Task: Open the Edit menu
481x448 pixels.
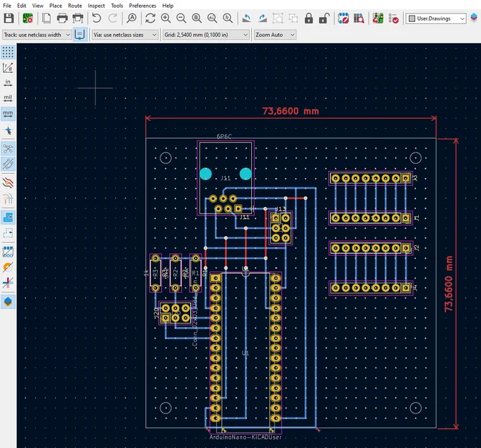Action: 21,6
